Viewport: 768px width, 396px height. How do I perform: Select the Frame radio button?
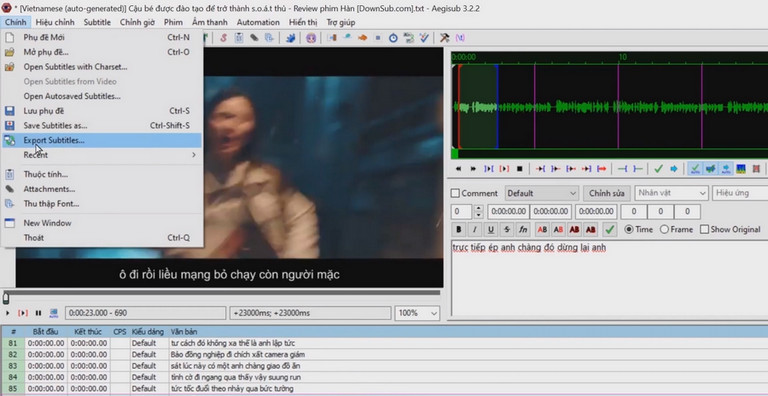pos(664,229)
